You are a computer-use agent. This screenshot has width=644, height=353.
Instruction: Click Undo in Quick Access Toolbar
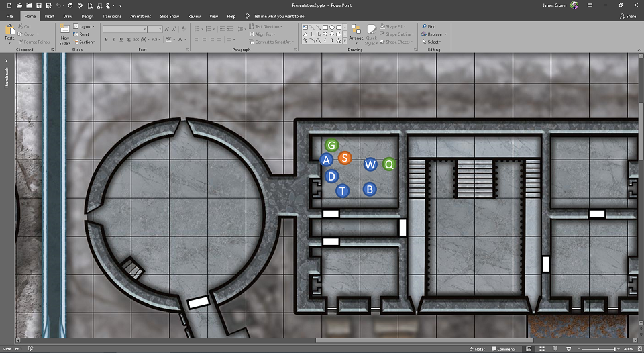pos(58,5)
